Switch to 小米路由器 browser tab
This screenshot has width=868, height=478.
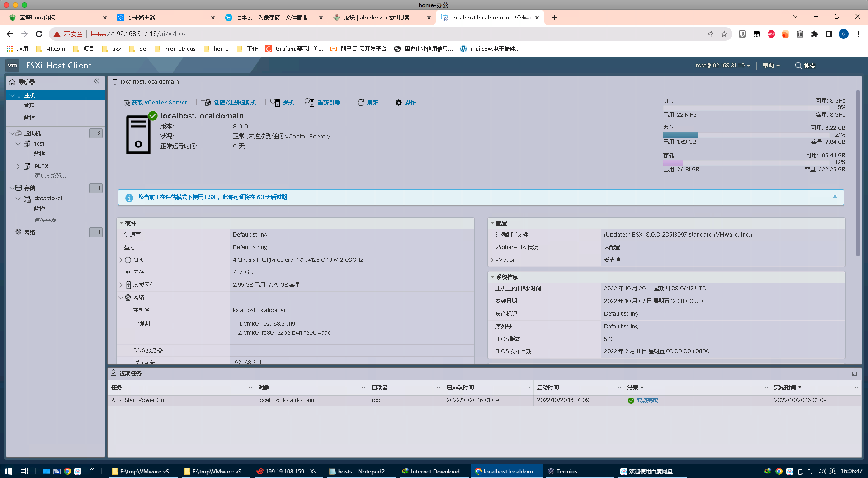[x=165, y=18]
